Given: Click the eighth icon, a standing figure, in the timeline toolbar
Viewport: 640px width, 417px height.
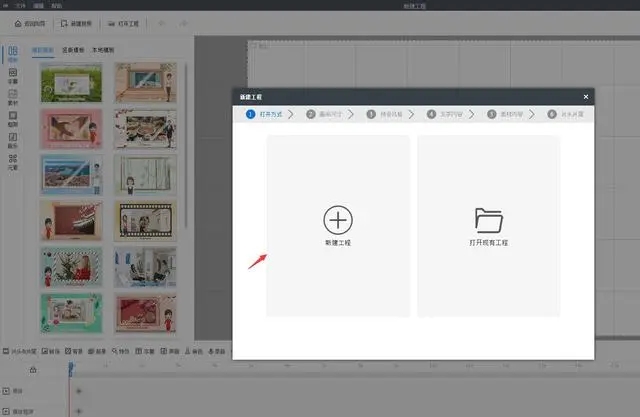Looking at the screenshot, I should 187,351.
